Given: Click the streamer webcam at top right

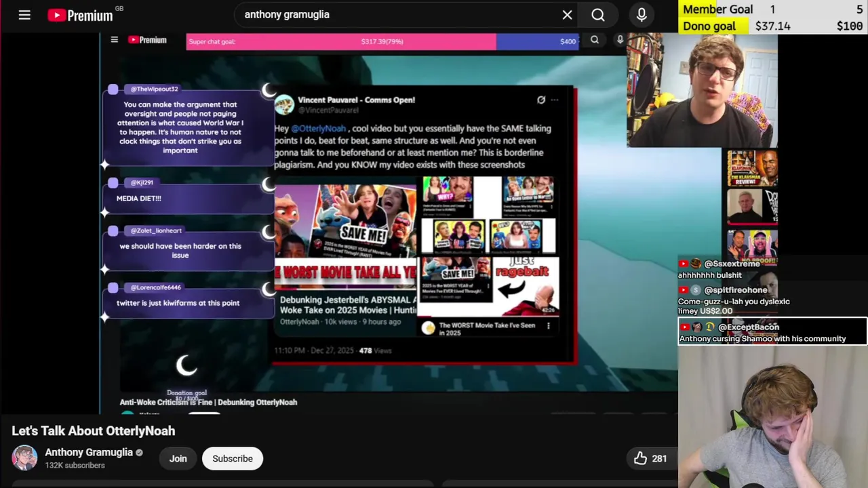Looking at the screenshot, I should click(702, 90).
